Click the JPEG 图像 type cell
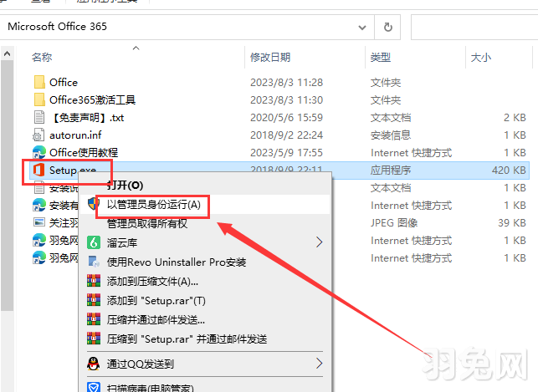Viewport: 538px width, 392px height. pos(394,222)
